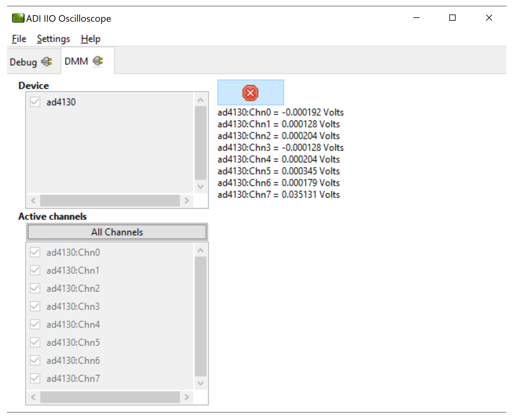This screenshot has width=517, height=420.
Task: Click the Active channels vertical scrollbar thumb
Action: [x=200, y=316]
